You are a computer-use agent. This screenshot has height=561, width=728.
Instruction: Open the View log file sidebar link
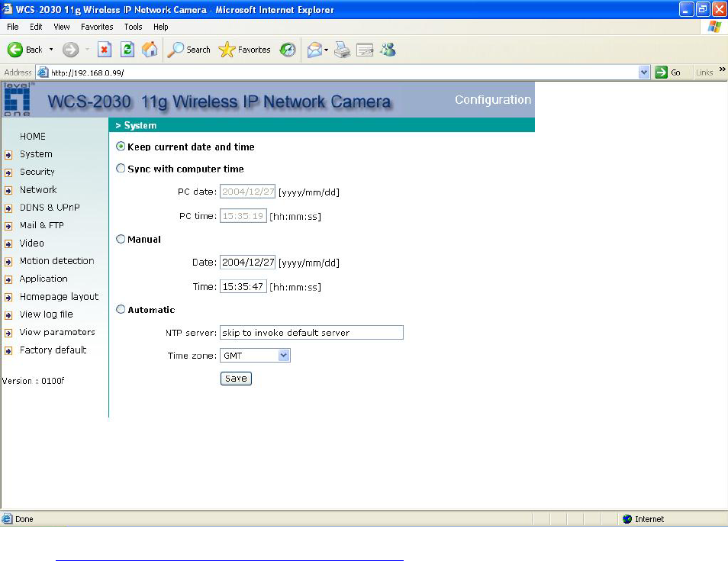coord(46,314)
